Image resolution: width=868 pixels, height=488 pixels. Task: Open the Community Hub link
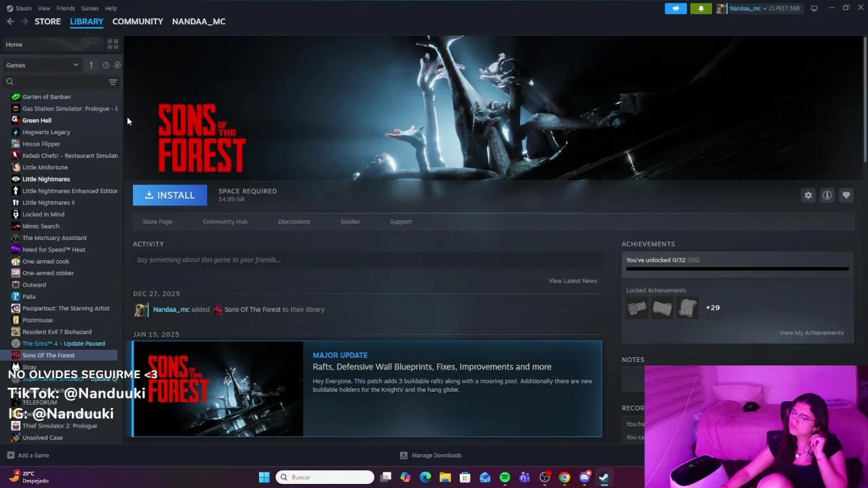225,222
